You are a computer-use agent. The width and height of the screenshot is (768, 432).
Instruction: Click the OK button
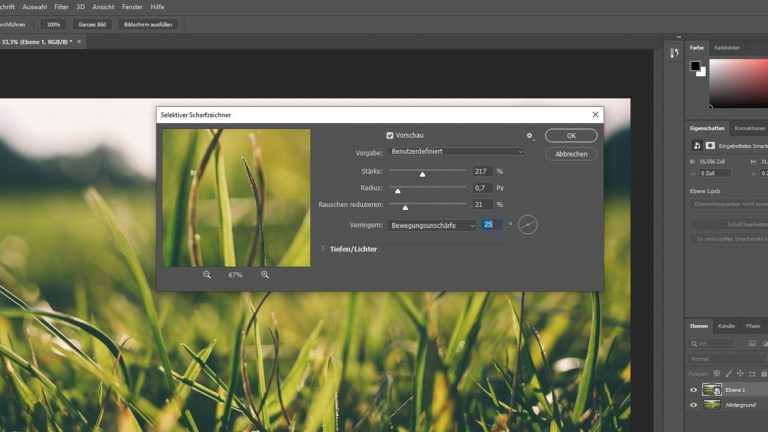point(571,135)
